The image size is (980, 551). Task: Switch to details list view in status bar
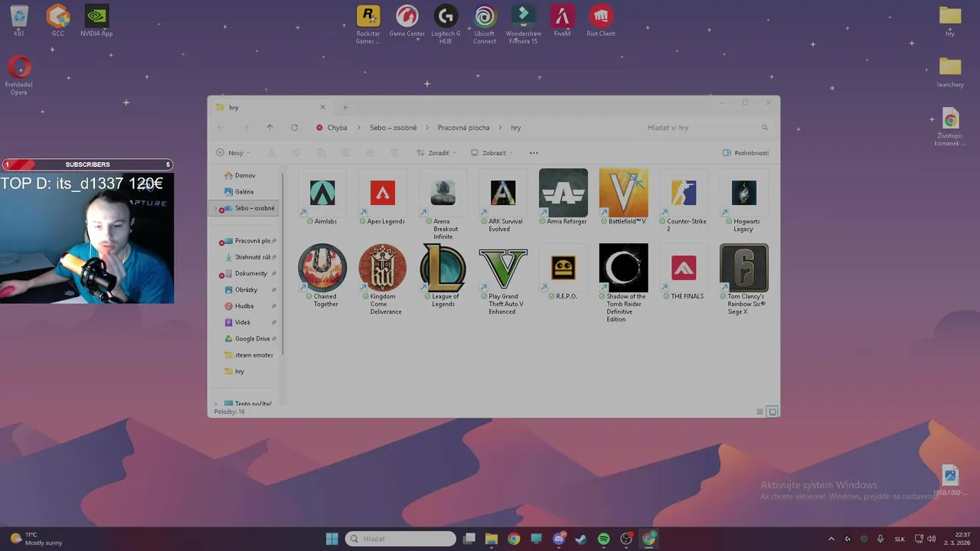[x=759, y=412]
